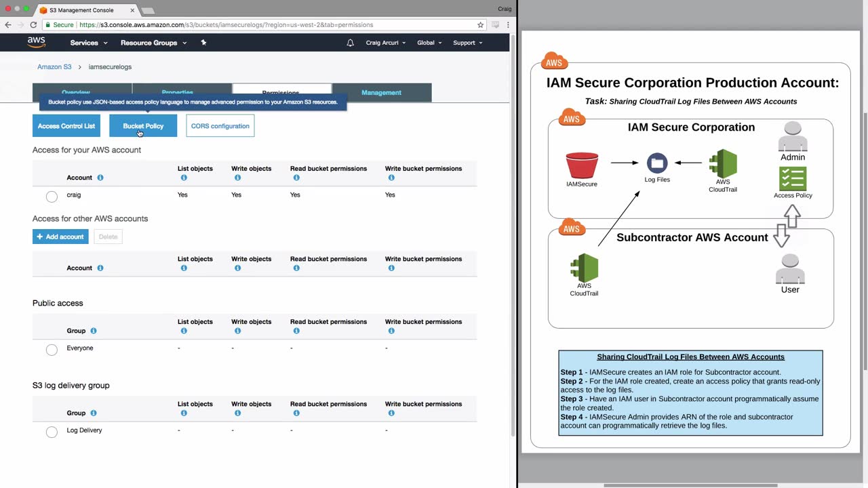
Task: Click the 'Yes' value under List objects
Action: (x=182, y=195)
